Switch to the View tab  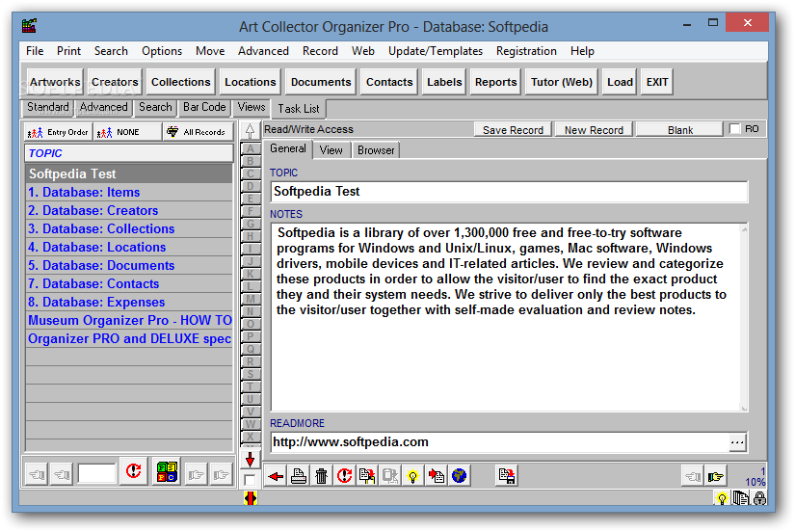pyautogui.click(x=331, y=150)
